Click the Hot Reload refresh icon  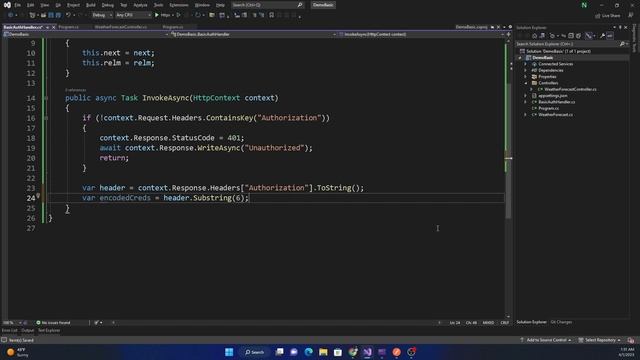click(198, 15)
